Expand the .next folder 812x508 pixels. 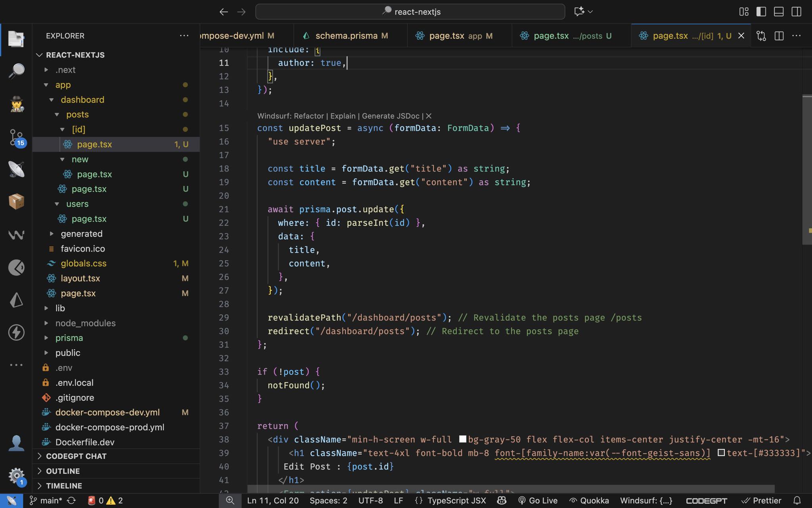pyautogui.click(x=46, y=70)
